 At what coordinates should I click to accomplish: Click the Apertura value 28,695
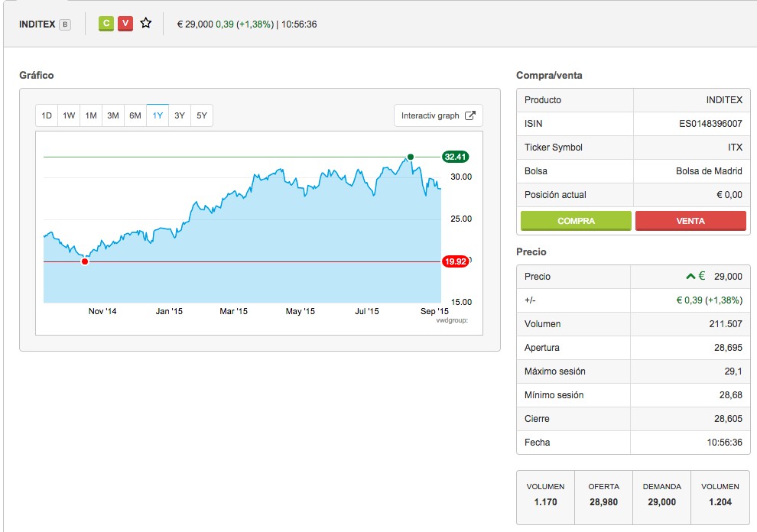tap(728, 348)
